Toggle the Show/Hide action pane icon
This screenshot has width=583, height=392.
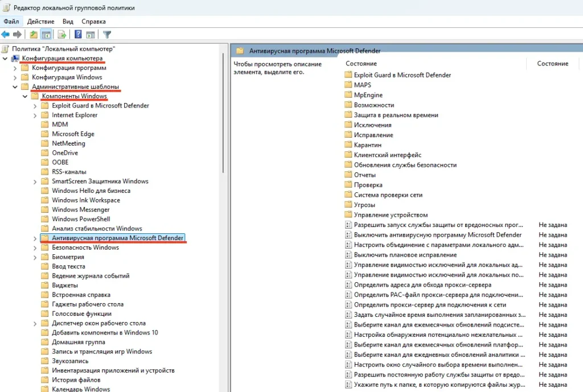[x=91, y=35]
